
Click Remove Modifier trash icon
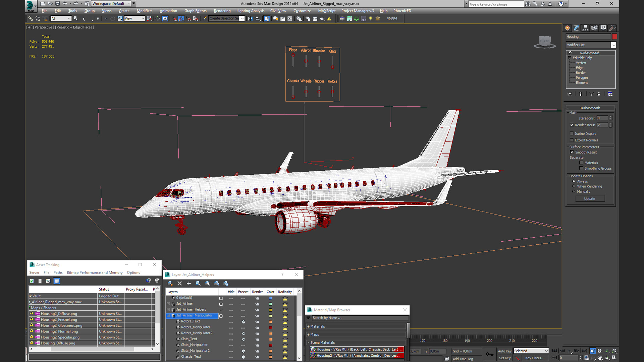point(599,94)
